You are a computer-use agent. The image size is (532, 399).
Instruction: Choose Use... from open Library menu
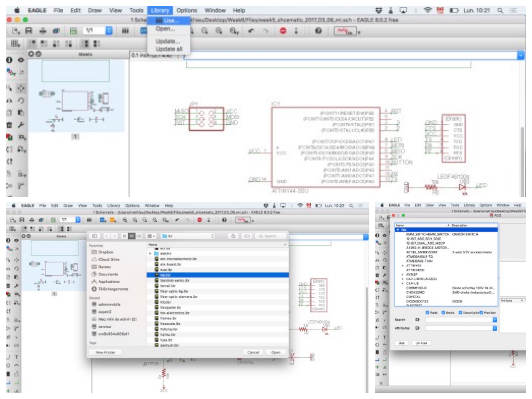coord(169,21)
